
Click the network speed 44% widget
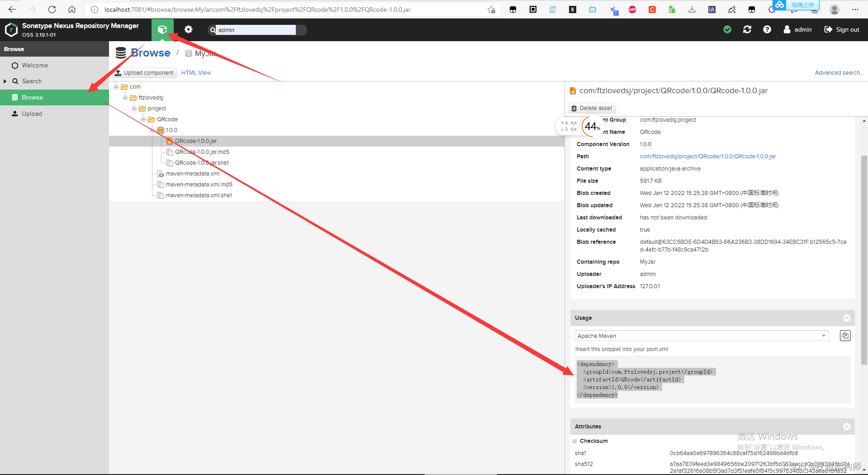[x=580, y=126]
